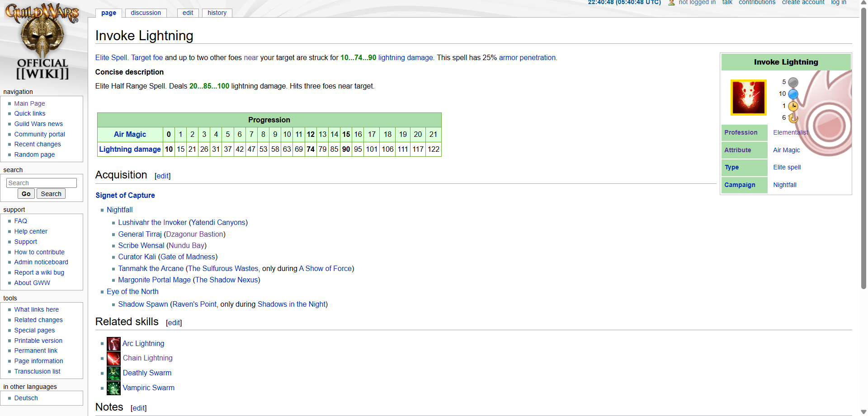
Task: Open the edit tab
Action: click(x=188, y=13)
